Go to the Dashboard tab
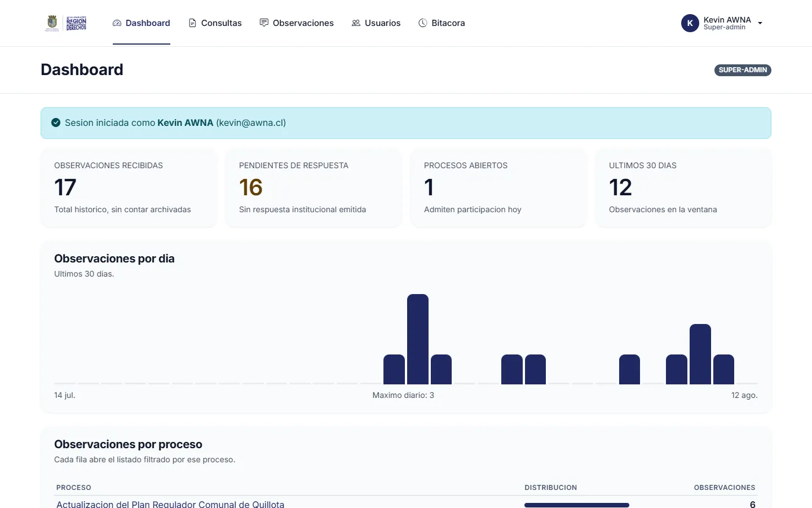Image resolution: width=812 pixels, height=508 pixels. tap(142, 23)
